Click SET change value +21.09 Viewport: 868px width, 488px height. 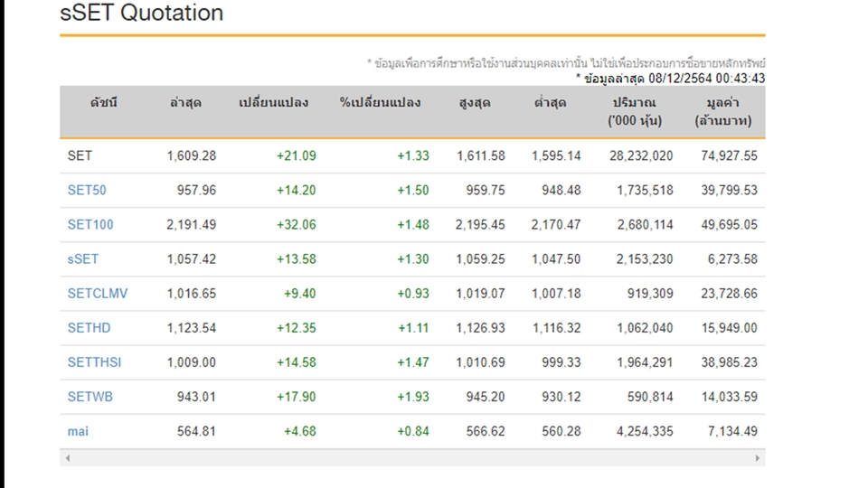tap(297, 156)
